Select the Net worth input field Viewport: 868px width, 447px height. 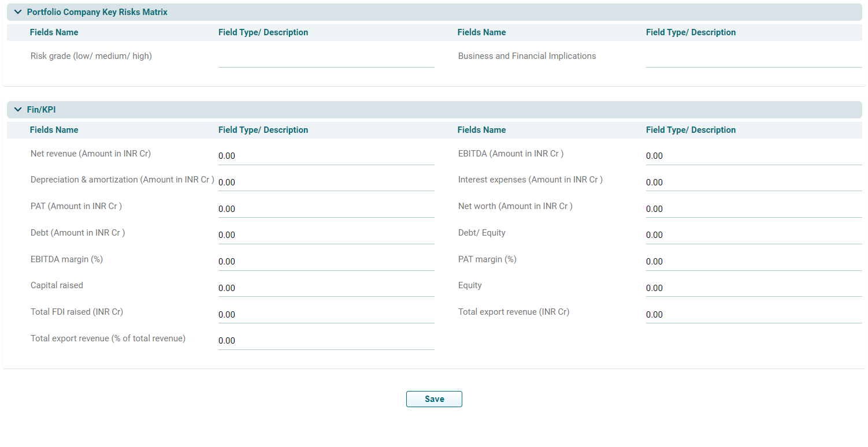754,209
